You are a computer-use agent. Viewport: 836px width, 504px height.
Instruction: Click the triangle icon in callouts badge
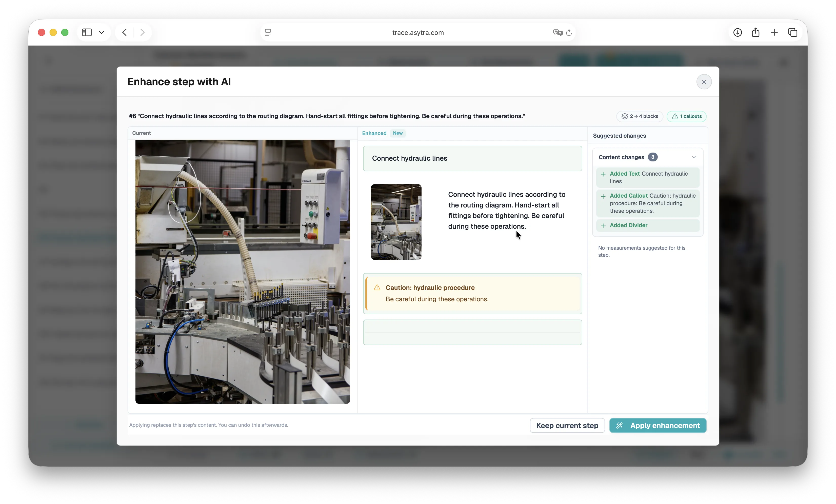click(x=675, y=116)
